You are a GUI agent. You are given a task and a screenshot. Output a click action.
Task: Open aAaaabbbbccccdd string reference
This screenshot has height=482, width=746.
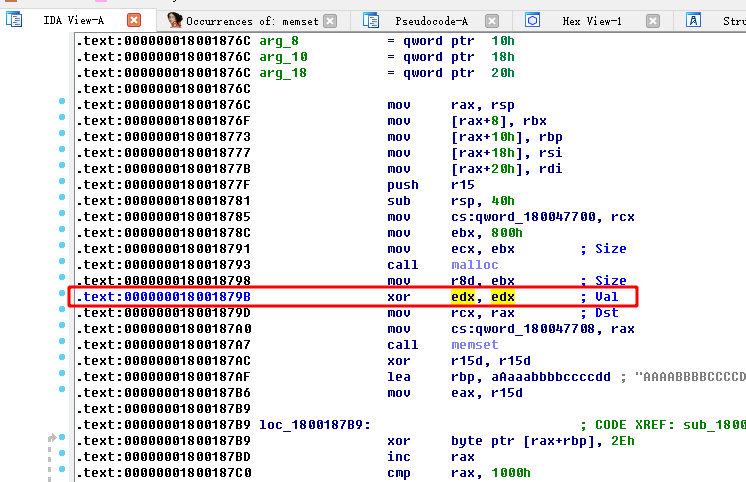pos(550,377)
